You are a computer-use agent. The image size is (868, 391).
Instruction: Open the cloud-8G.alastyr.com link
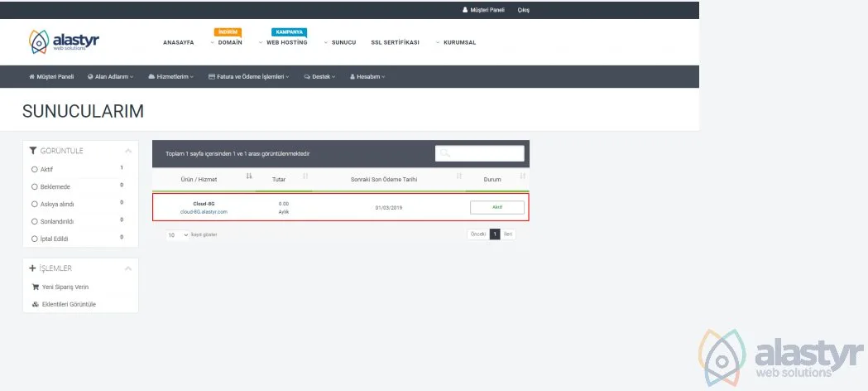204,211
